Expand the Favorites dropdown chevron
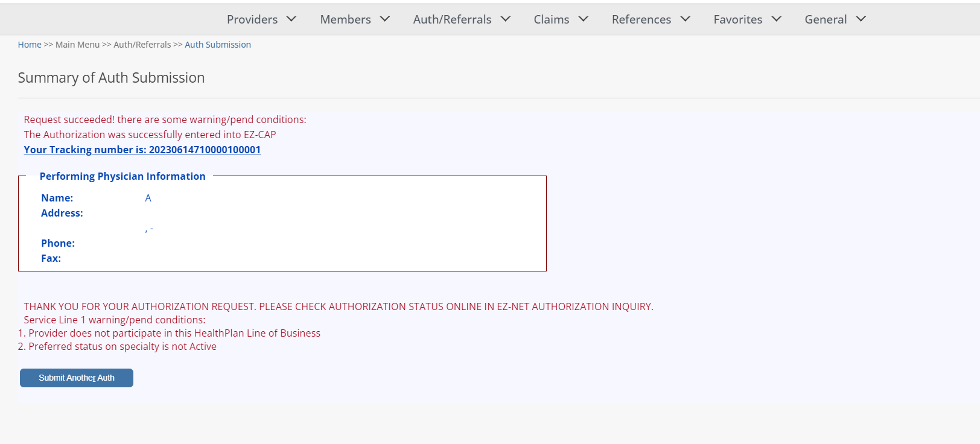Viewport: 980px width, 444px height. (x=776, y=19)
